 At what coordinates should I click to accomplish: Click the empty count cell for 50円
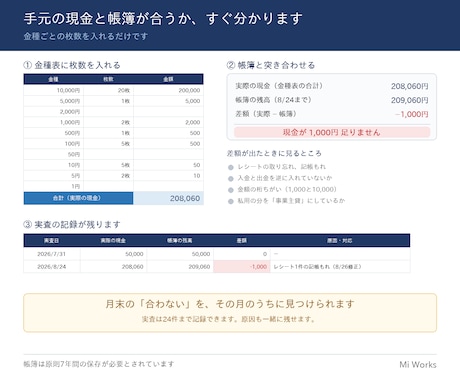108,154
